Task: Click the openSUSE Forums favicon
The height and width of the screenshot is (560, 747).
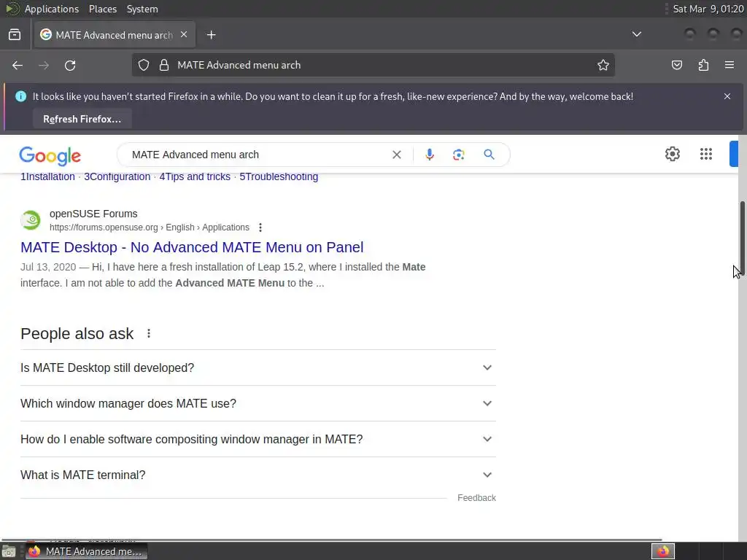Action: [31, 220]
